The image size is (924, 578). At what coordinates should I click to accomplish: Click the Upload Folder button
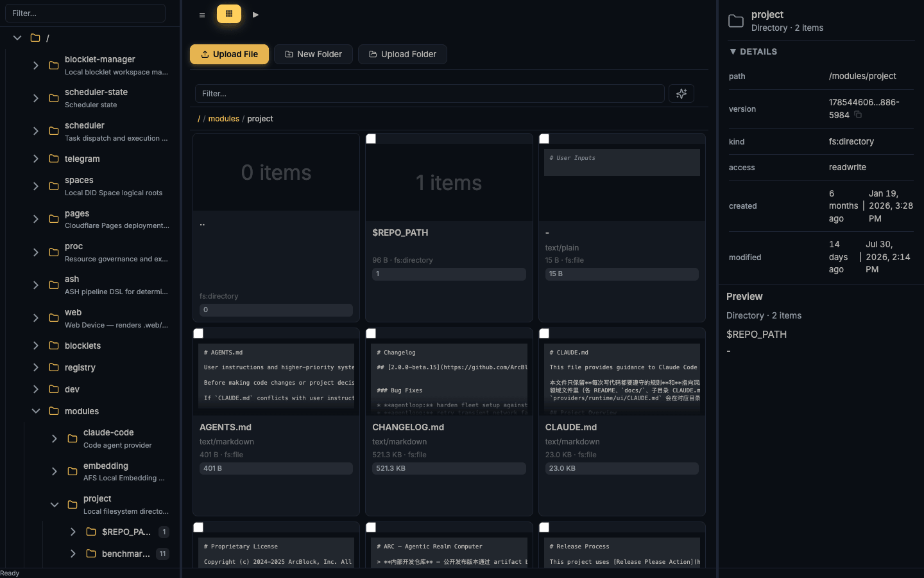coord(402,54)
